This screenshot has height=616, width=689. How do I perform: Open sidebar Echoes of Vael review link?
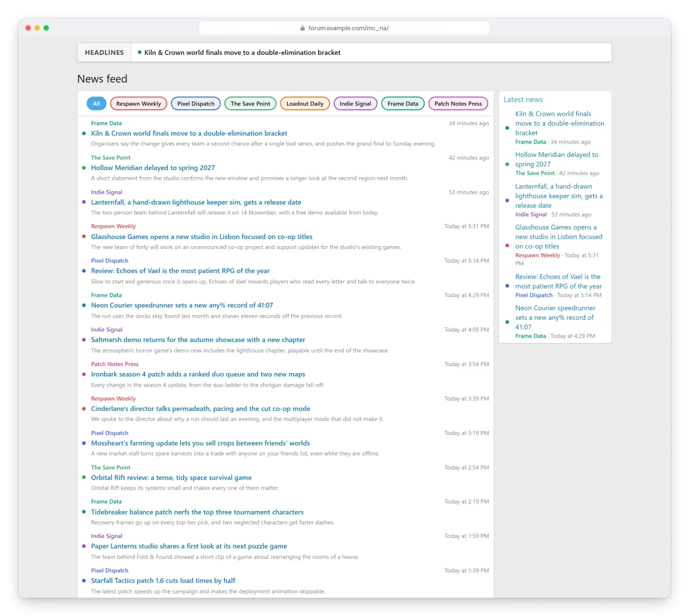[559, 282]
